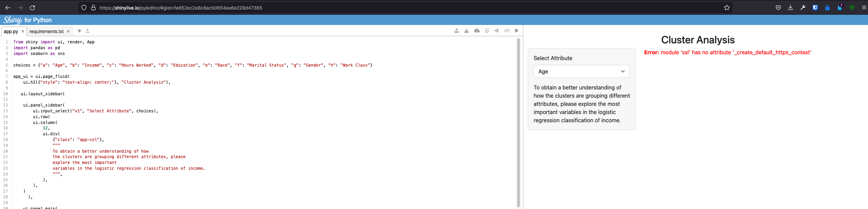The height and width of the screenshot is (209, 868).
Task: Add a new file with the plus icon
Action: pos(79,31)
